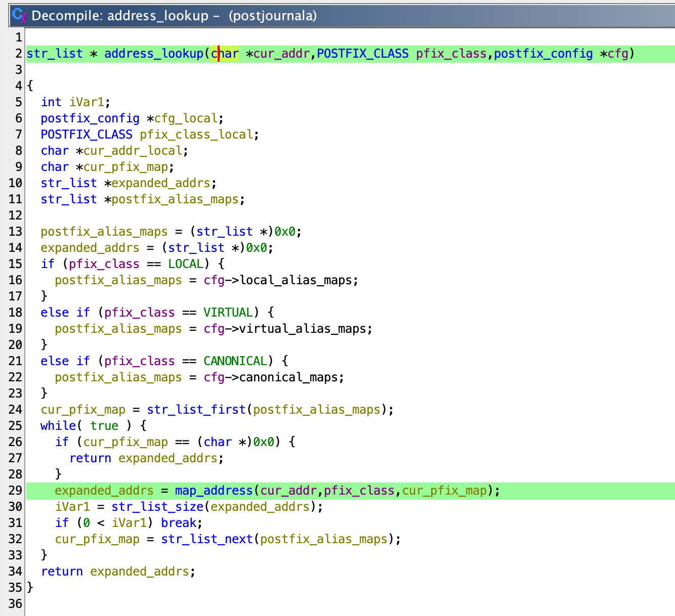The width and height of the screenshot is (675, 616).
Task: Click the cfg parameter in function signature
Action: pos(617,54)
